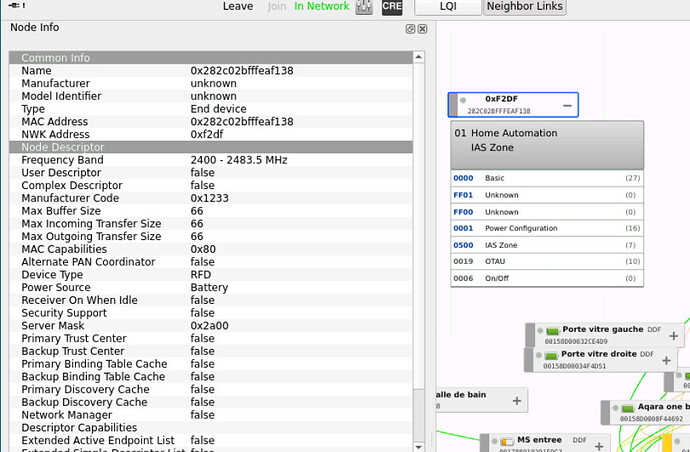The image size is (690, 452).
Task: Select the 01 Home Automation IAS Zone endpoint header
Action: point(547,145)
